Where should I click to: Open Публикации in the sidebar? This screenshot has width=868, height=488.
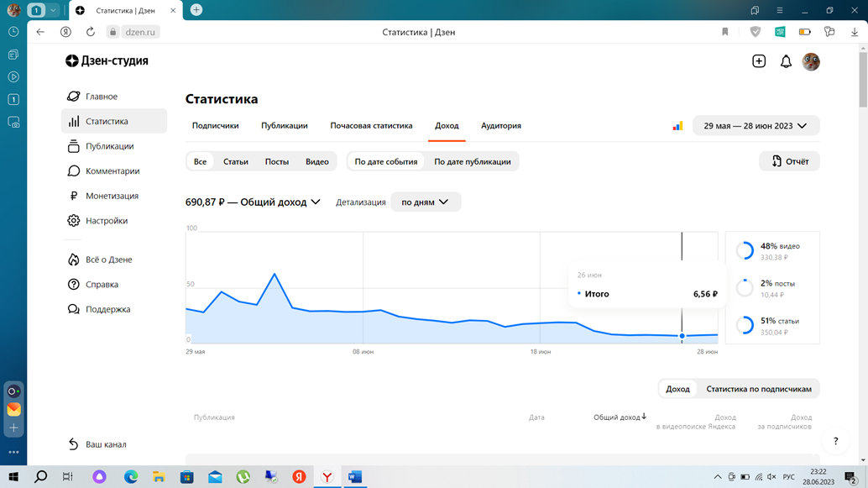click(x=101, y=146)
